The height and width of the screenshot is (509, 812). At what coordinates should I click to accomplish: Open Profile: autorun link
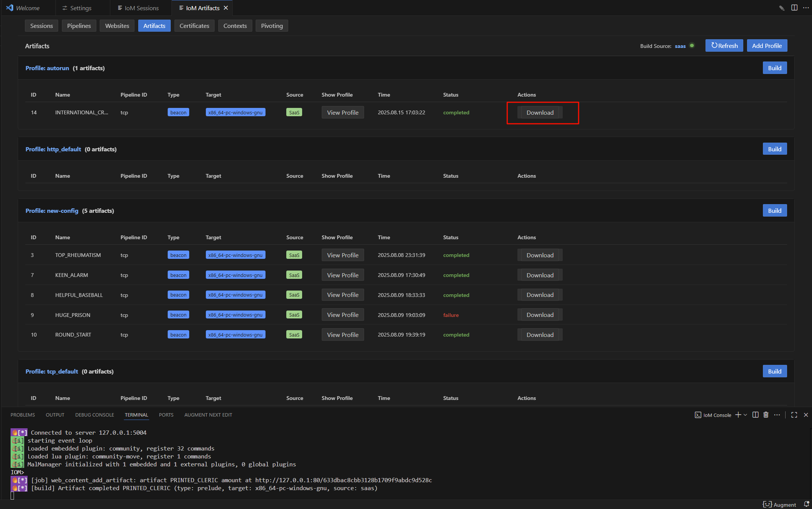[x=47, y=68]
